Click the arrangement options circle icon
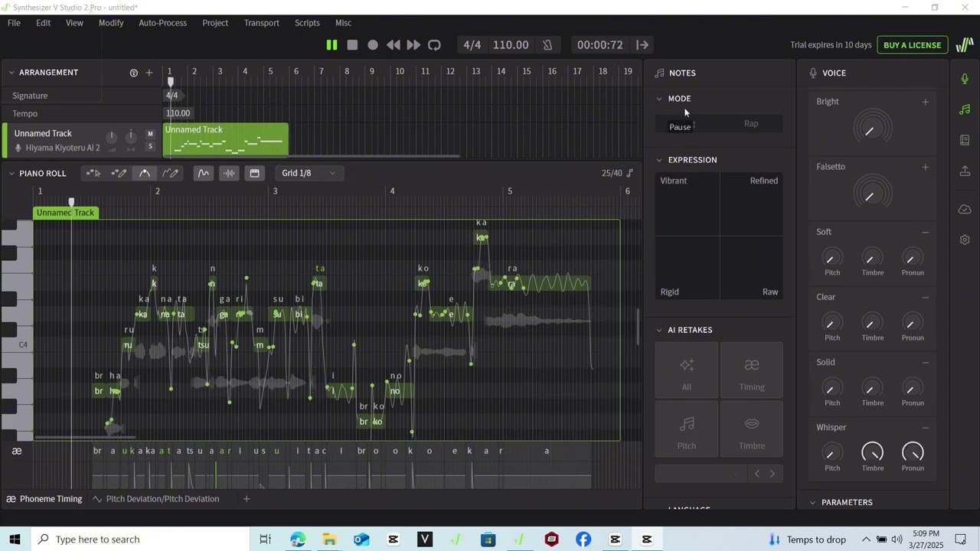This screenshot has width=980, height=551. 134,73
